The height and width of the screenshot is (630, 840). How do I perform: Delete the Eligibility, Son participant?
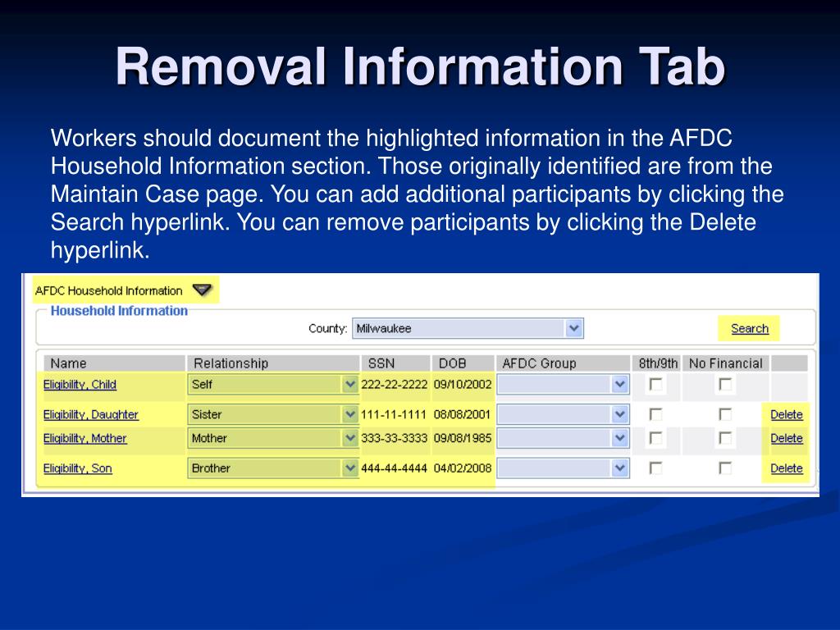(787, 468)
